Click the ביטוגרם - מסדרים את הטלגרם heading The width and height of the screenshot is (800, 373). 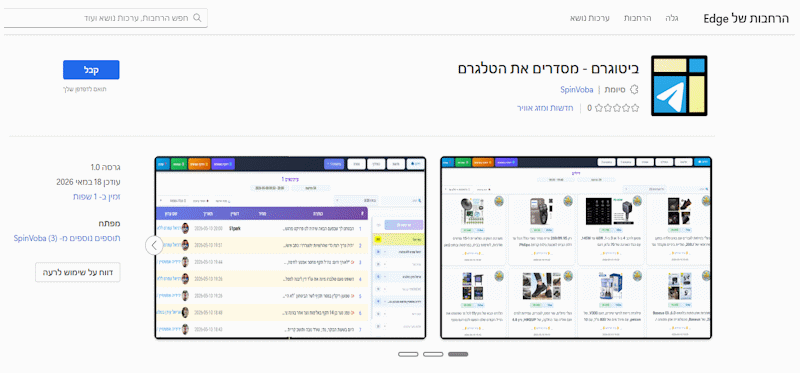547,68
